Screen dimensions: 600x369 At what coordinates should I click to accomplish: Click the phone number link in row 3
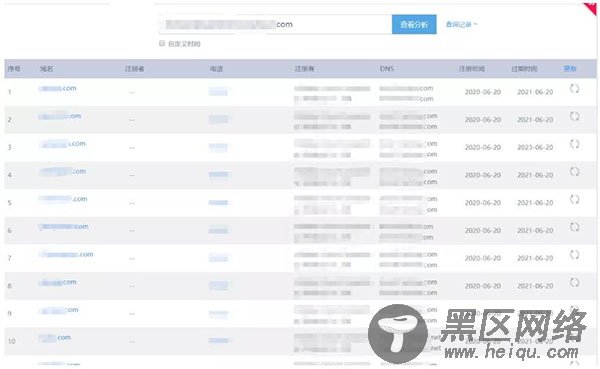[x=218, y=147]
